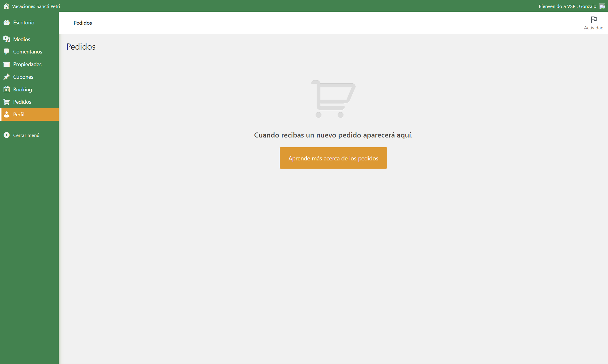Click the empty-state message about nuevo pedido
Image resolution: width=608 pixels, height=364 pixels.
click(x=333, y=135)
